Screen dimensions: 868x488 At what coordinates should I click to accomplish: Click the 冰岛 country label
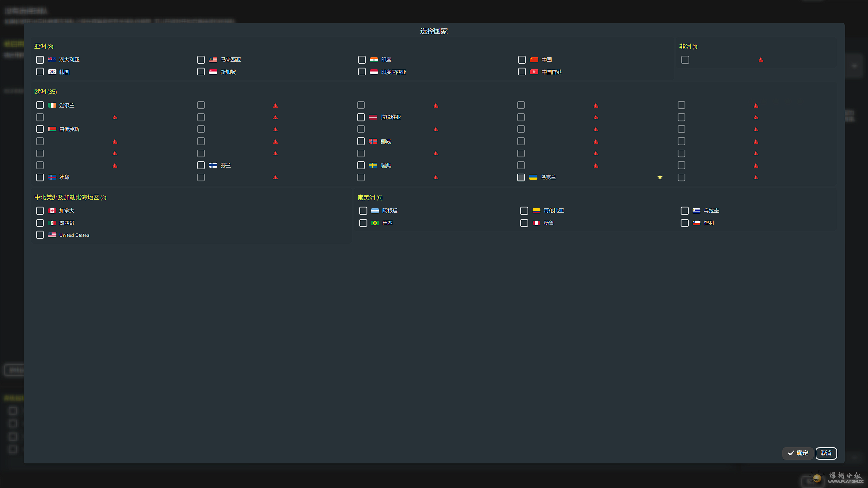(x=64, y=178)
